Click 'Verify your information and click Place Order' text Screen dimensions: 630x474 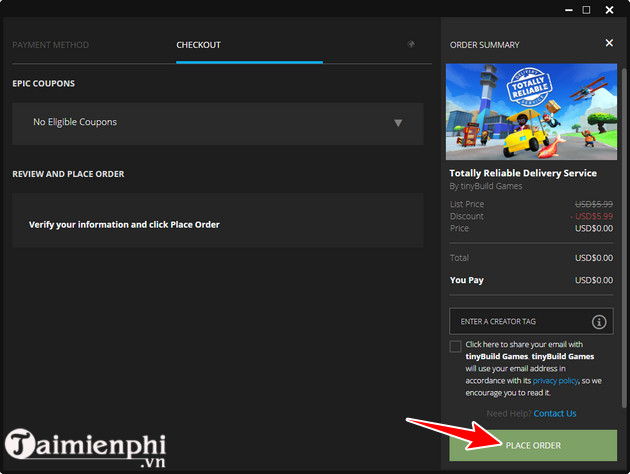[x=124, y=225]
